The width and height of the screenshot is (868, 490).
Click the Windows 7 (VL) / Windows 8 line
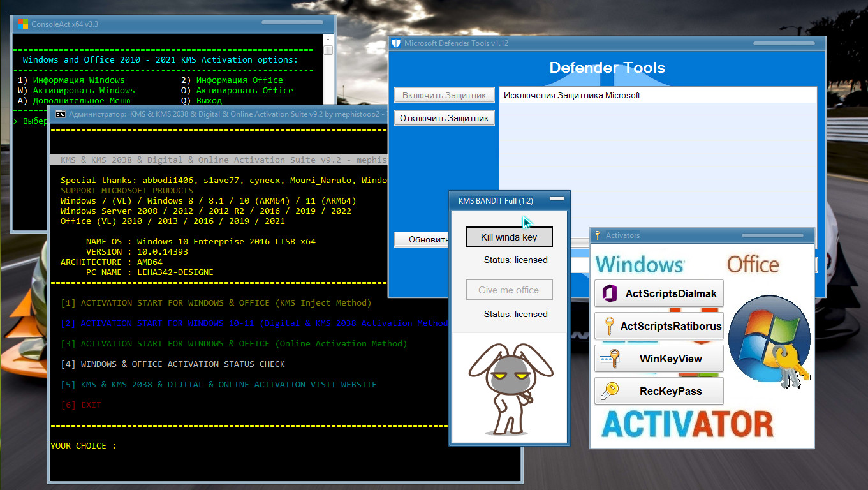point(208,200)
